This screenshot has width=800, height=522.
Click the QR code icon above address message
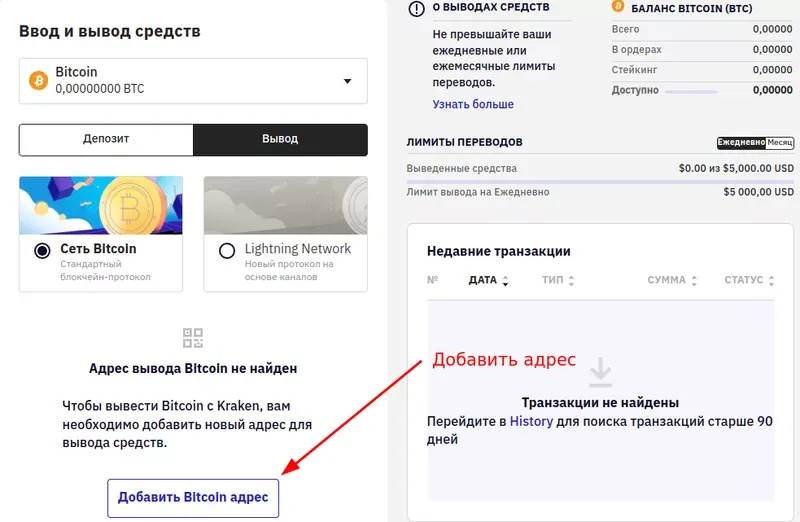tap(193, 338)
